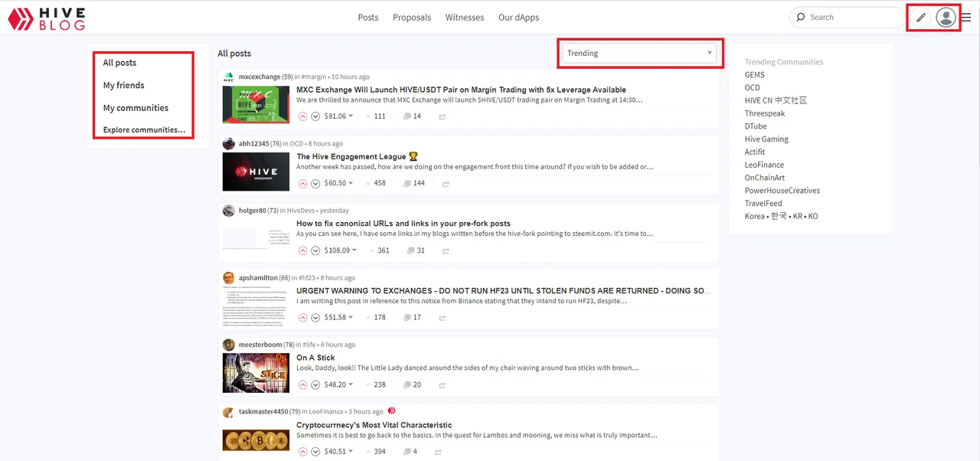Reblog the canonical URLs post by holger80
Image resolution: width=980 pixels, height=461 pixels.
point(446,250)
